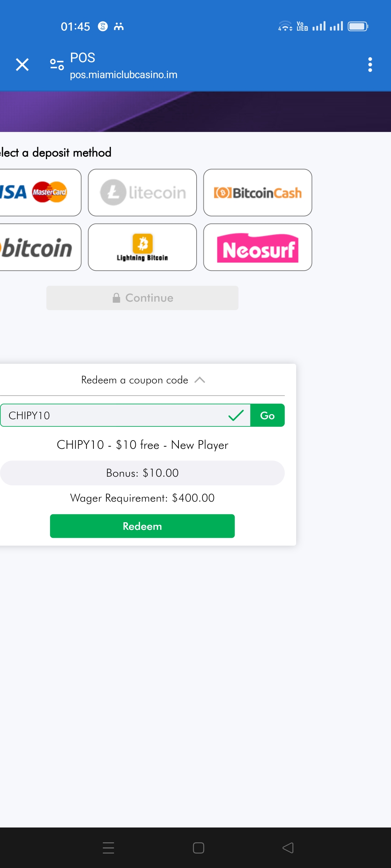
Task: Tap the Android home button
Action: pyautogui.click(x=198, y=848)
